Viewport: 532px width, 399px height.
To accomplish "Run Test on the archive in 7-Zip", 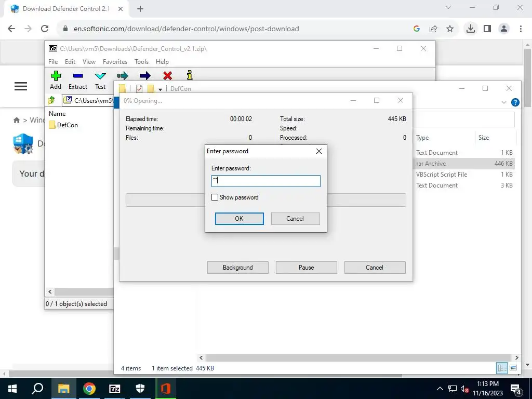I will pyautogui.click(x=100, y=81).
